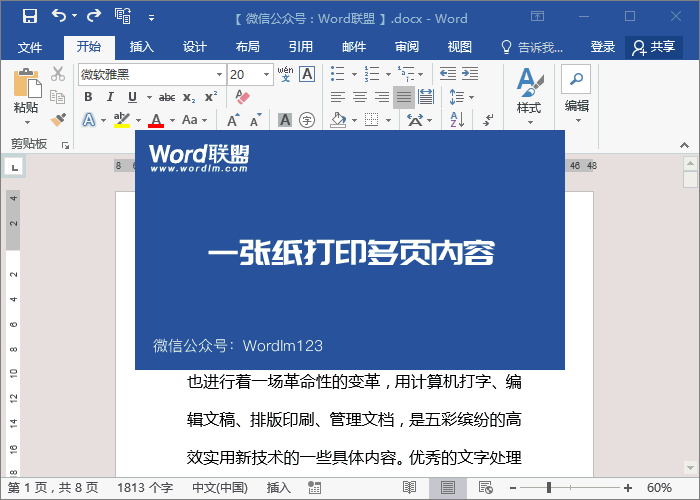Increase paragraph indent
The height and width of the screenshot is (500, 700).
click(x=470, y=73)
